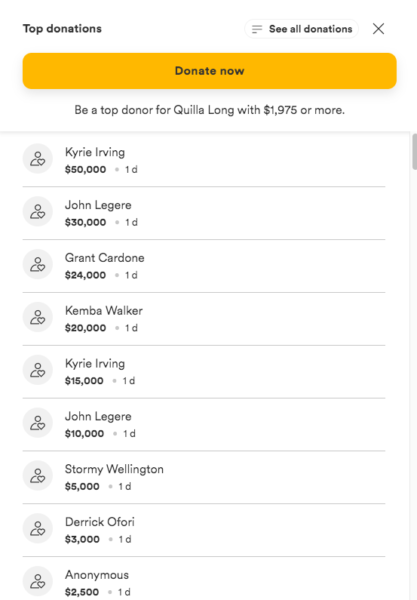
Task: Click the Derrick Ofori $3,000 amount
Action: click(82, 539)
